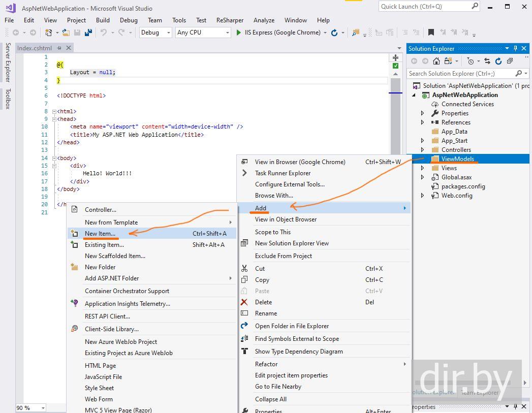Click the Home icon in Solution Explorer

click(436, 61)
